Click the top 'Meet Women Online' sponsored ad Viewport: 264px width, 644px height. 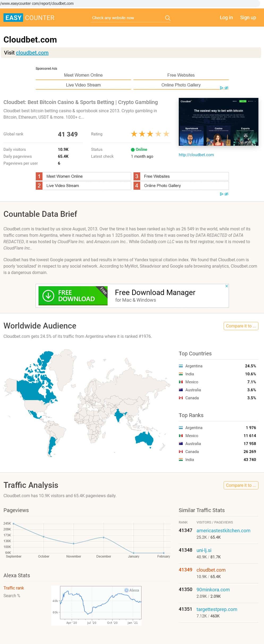(x=83, y=75)
